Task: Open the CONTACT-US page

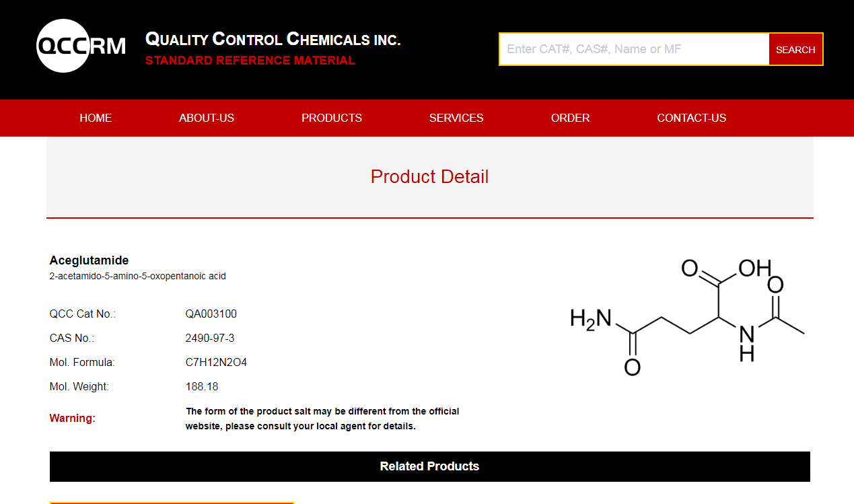Action: pyautogui.click(x=691, y=118)
